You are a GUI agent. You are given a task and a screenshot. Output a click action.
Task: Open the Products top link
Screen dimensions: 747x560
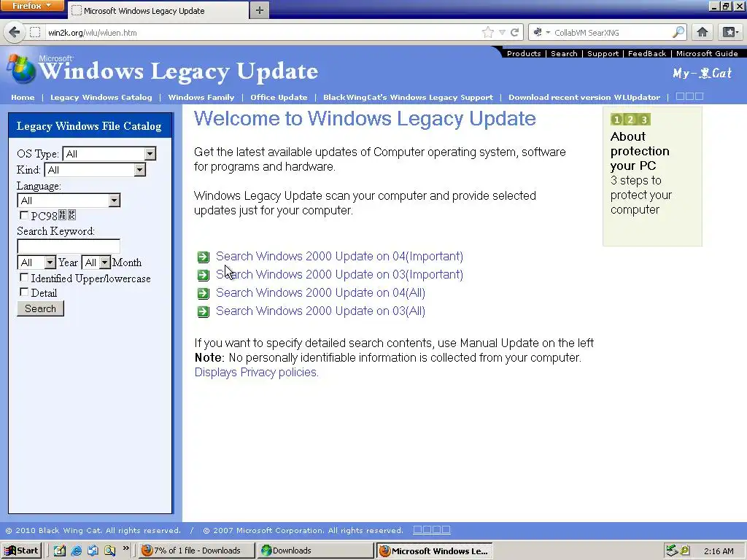(x=524, y=53)
